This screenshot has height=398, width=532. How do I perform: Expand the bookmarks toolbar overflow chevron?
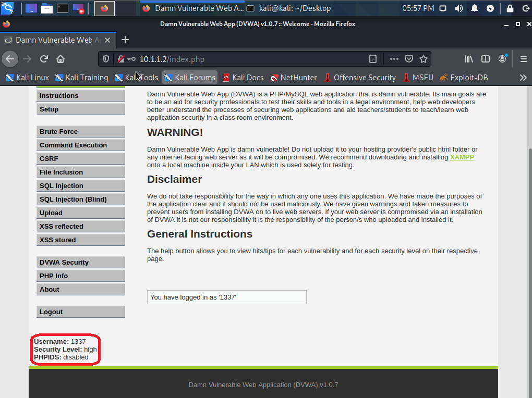(523, 78)
